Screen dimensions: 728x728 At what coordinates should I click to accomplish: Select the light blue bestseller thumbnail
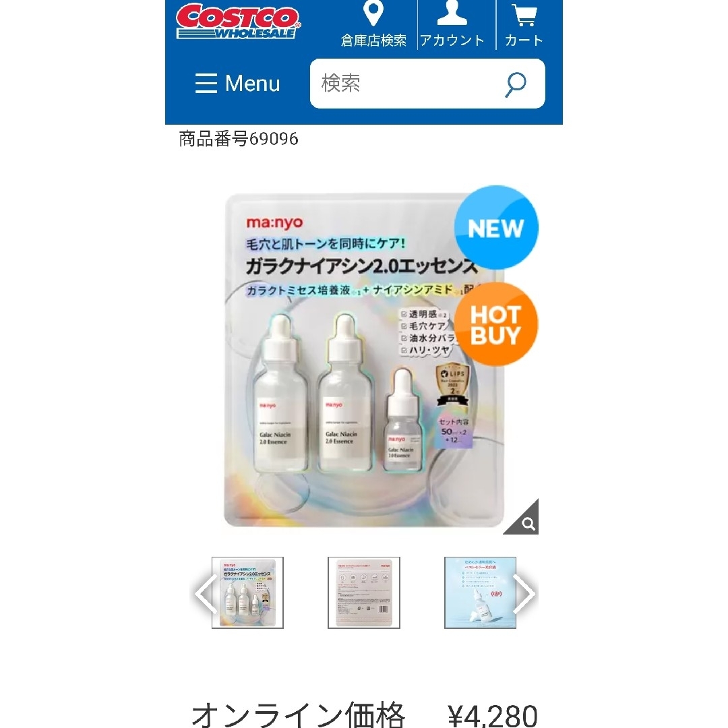point(481,593)
